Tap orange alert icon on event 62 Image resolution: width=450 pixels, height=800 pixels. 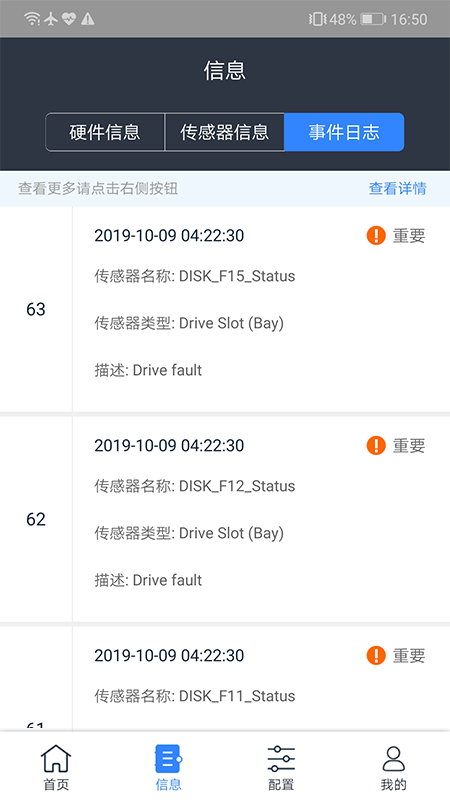point(376,445)
